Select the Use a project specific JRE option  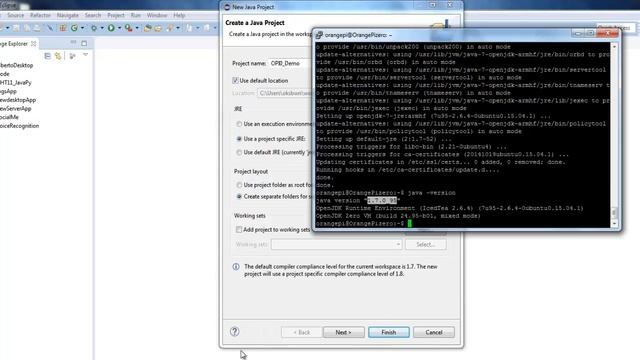click(x=239, y=139)
